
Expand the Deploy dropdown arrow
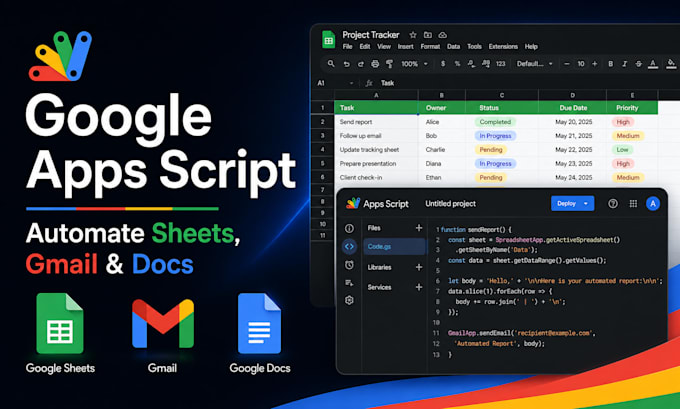586,203
